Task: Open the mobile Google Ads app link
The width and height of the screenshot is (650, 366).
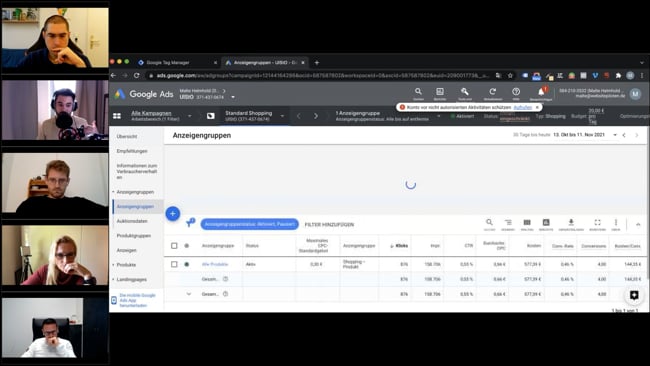Action: point(137,300)
